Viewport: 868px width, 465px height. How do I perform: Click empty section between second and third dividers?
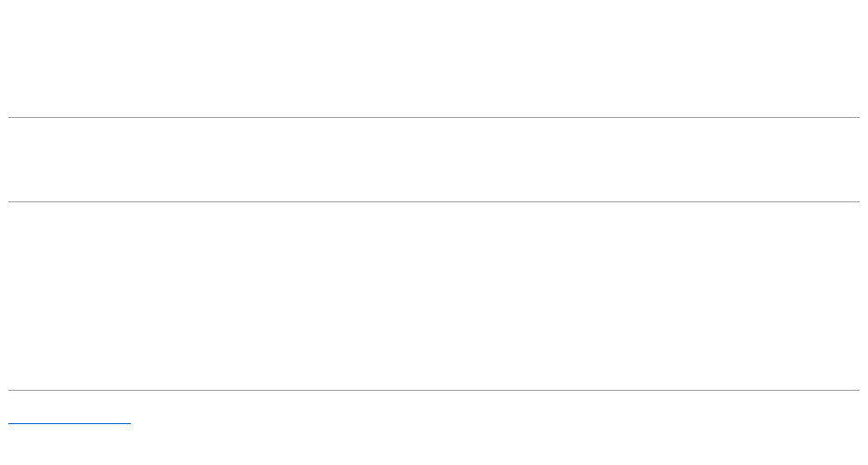(x=434, y=295)
